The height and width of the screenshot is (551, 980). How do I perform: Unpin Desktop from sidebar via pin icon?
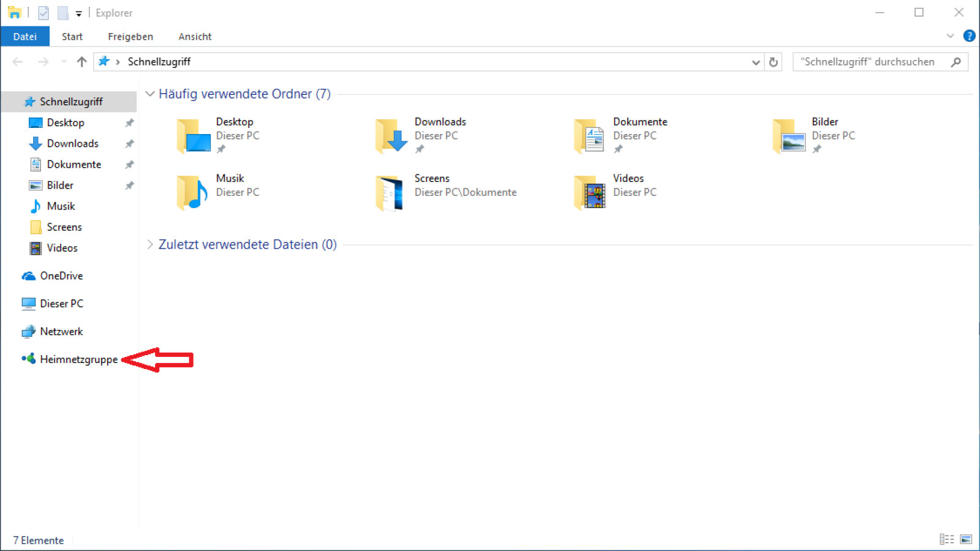(x=129, y=123)
